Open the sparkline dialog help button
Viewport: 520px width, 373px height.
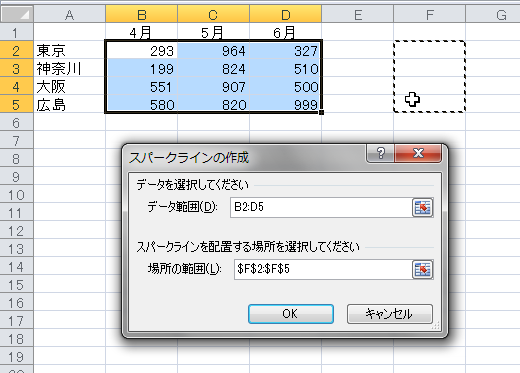click(x=381, y=153)
